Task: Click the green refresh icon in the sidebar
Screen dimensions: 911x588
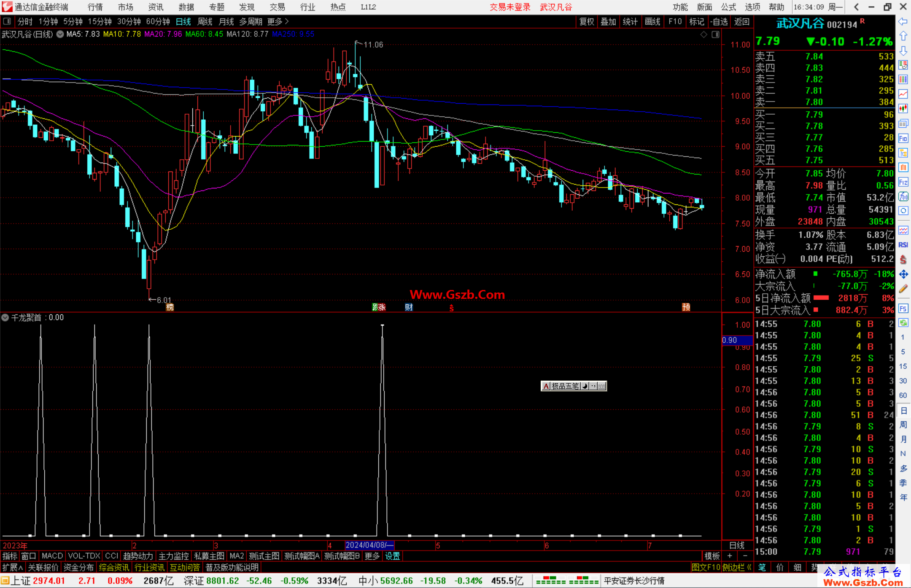Action: (x=903, y=323)
